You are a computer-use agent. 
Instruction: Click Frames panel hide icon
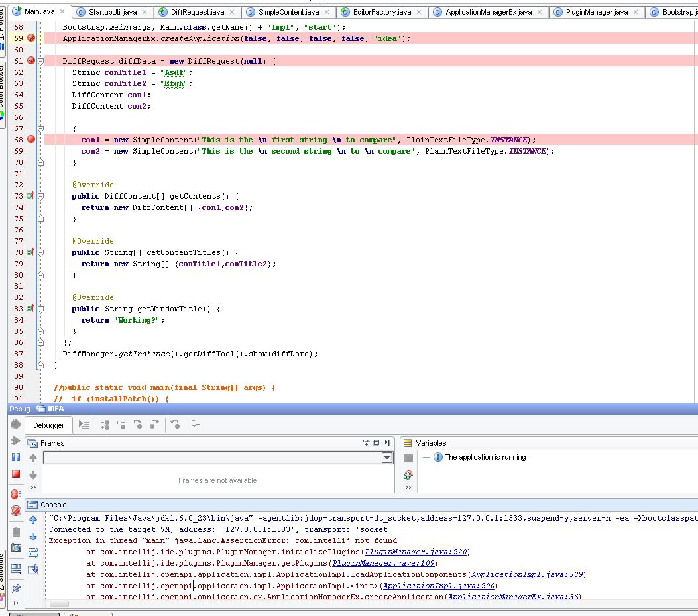[x=386, y=443]
